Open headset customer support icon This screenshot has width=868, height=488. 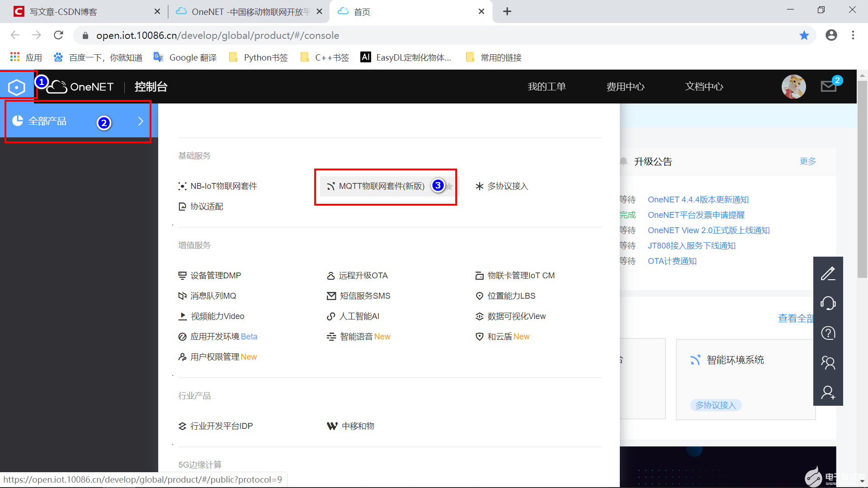(x=828, y=303)
